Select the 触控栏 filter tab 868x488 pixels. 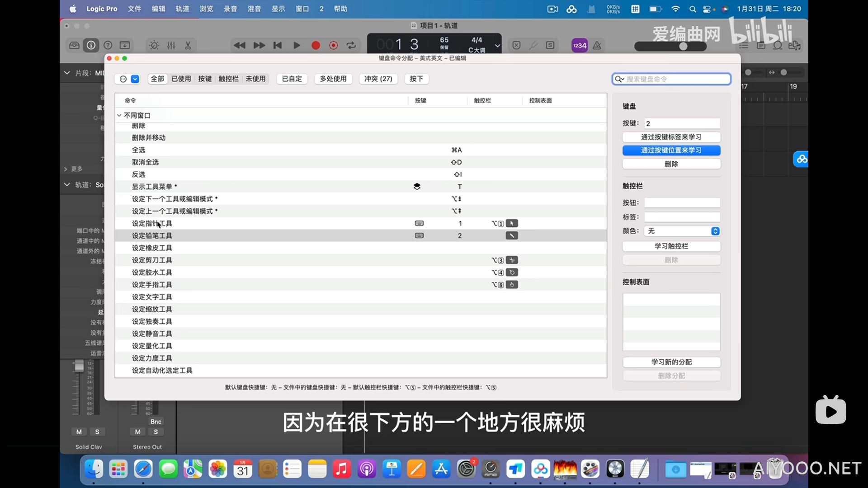pyautogui.click(x=228, y=79)
